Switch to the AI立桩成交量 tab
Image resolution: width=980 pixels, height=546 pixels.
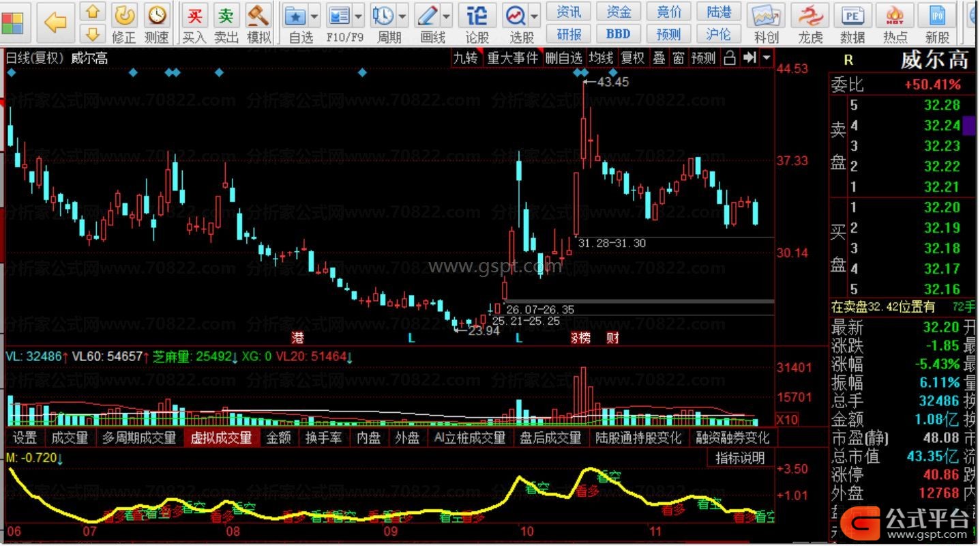click(470, 437)
